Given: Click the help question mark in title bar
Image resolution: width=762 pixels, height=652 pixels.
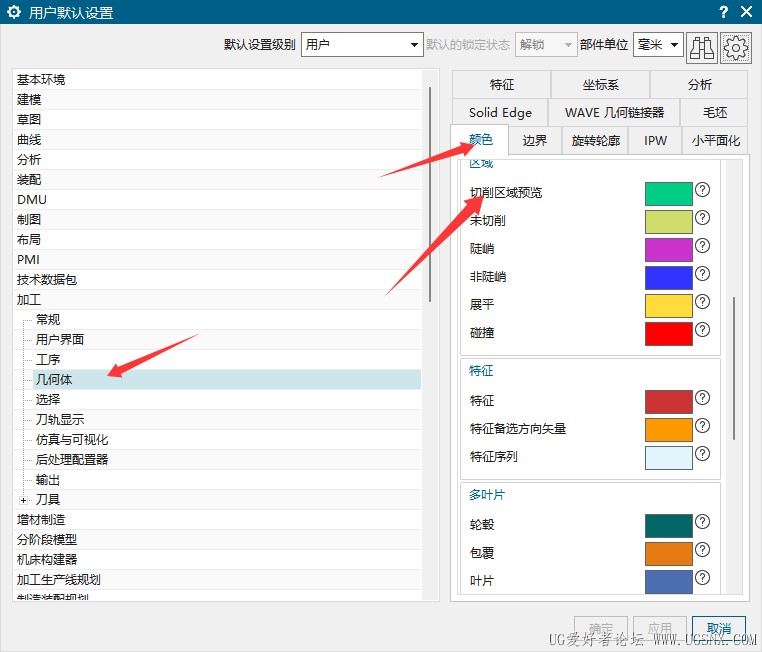Looking at the screenshot, I should 724,12.
